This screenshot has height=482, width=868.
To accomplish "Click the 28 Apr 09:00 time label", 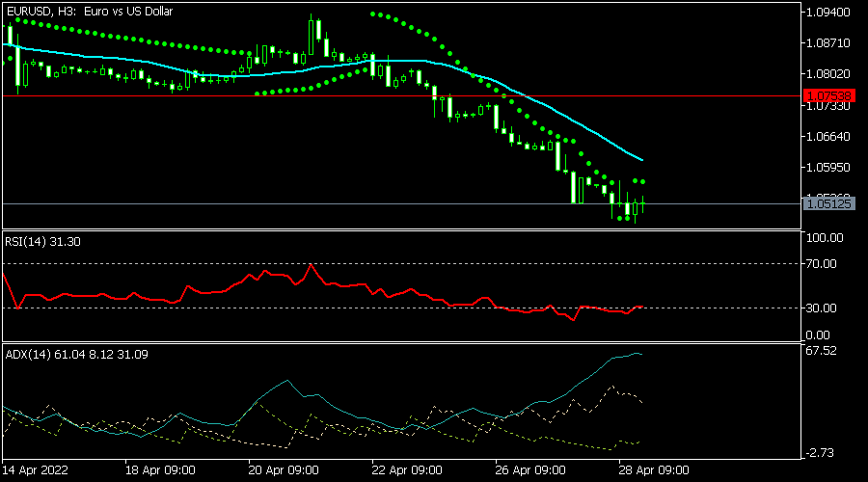I will click(x=654, y=470).
